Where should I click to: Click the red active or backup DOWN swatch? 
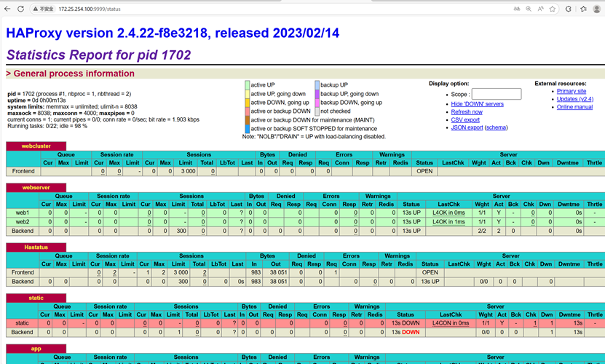click(248, 111)
